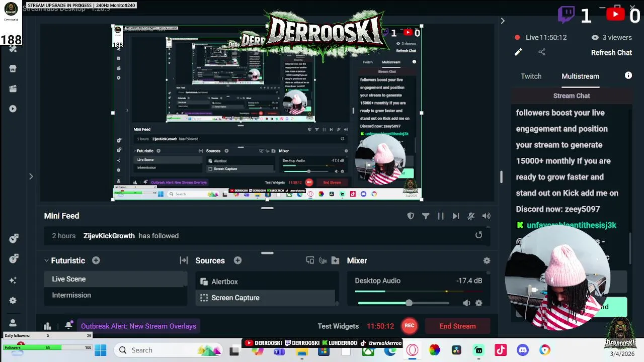
Task: Switch to the Twitch chat tab
Action: pos(531,76)
